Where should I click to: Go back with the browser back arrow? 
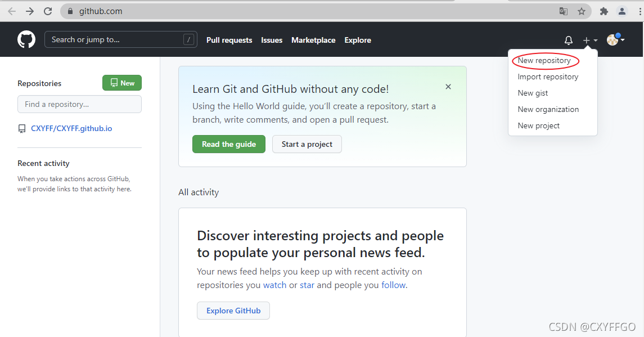[11, 11]
